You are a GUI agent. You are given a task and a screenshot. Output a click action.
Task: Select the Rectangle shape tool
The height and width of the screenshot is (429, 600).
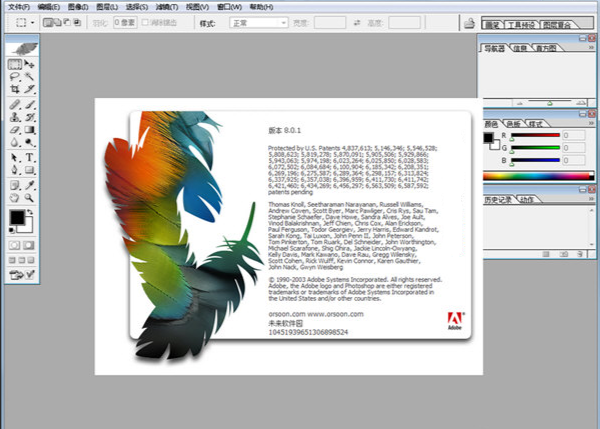[x=29, y=170]
